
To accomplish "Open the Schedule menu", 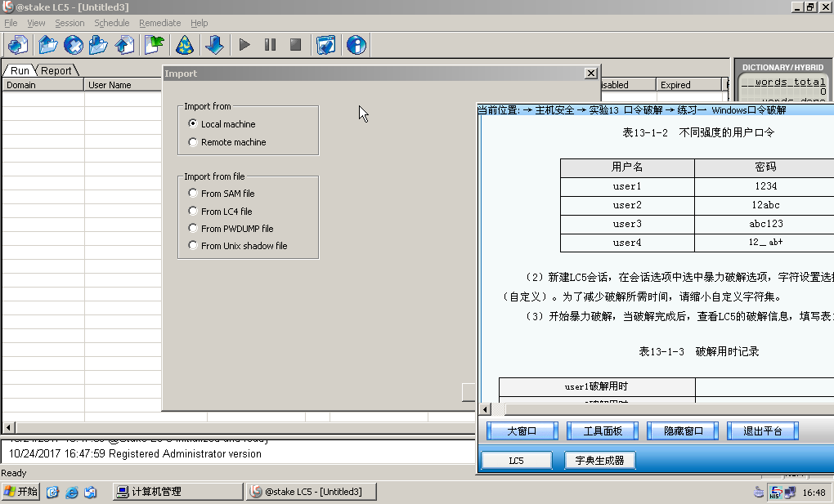I will (x=112, y=23).
